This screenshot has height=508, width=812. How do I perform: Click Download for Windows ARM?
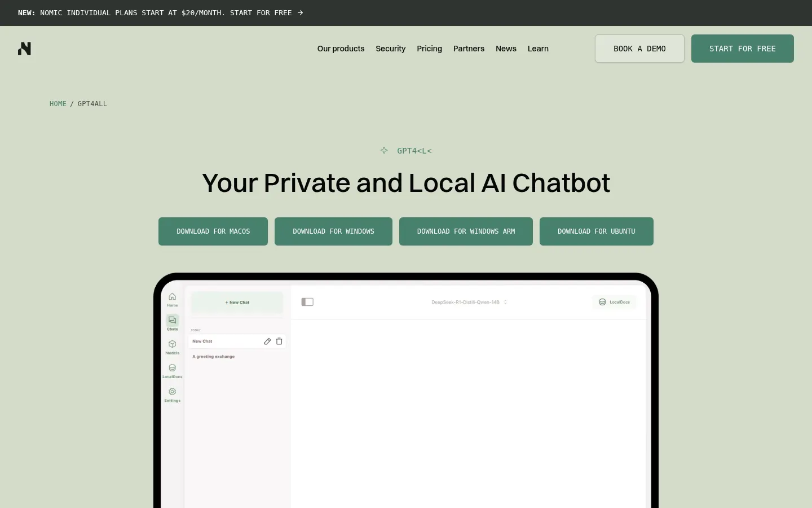pyautogui.click(x=466, y=231)
